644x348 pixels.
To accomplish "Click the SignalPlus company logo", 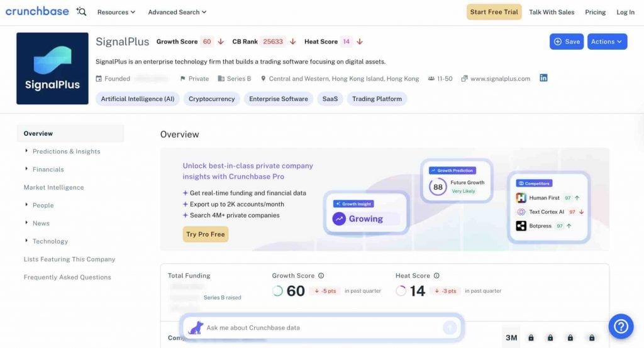I will tap(52, 68).
